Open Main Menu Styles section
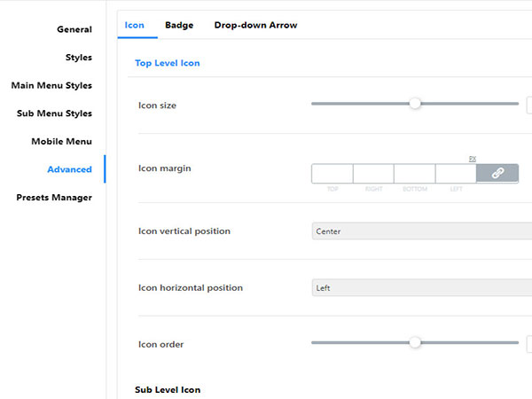The image size is (532, 399). 51,86
